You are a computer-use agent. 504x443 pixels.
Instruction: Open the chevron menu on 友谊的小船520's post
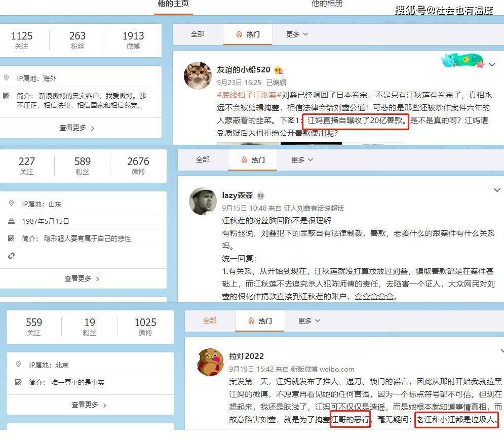coord(492,65)
